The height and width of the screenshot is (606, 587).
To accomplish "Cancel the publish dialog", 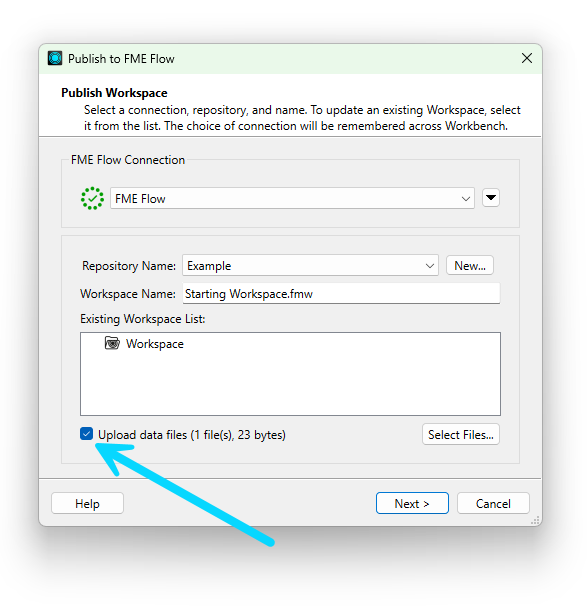I will point(493,503).
